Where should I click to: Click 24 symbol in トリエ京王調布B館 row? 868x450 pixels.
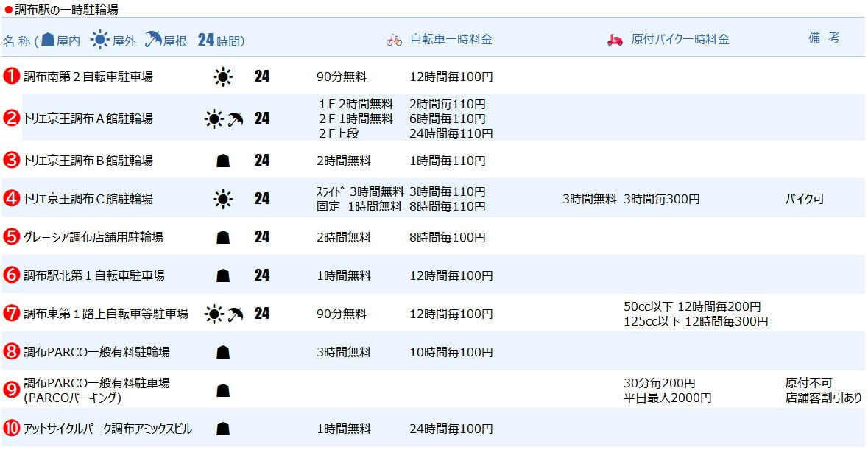coord(262,160)
